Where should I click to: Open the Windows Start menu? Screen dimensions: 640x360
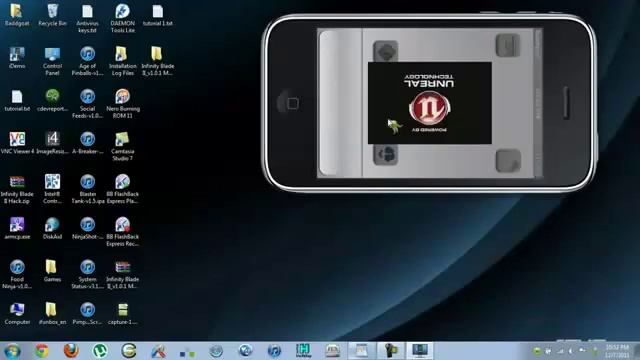pyautogui.click(x=11, y=351)
